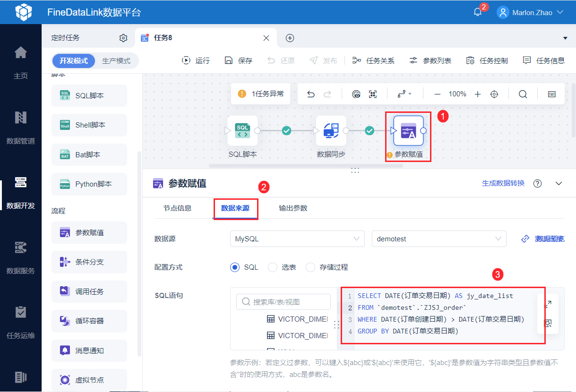Viewport: 576px width, 392px height.
Task: Select the SQL脚本 node on canvas
Action: pos(242,130)
